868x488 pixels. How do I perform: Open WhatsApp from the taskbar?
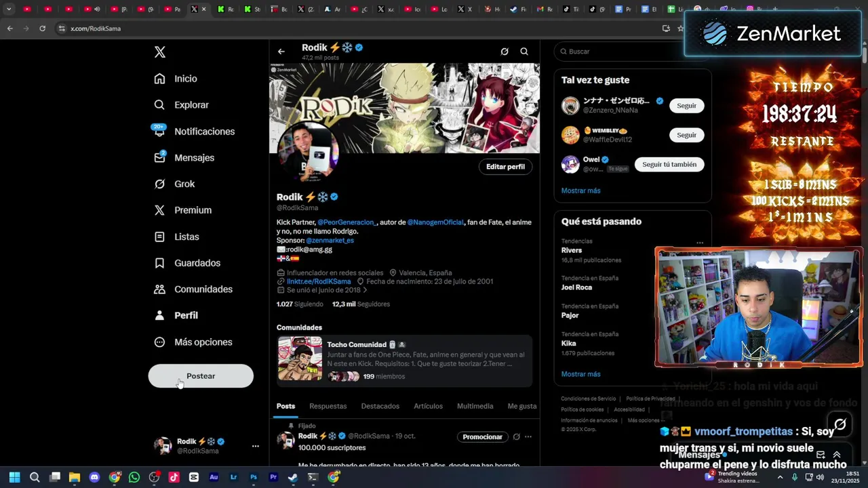coord(134,477)
